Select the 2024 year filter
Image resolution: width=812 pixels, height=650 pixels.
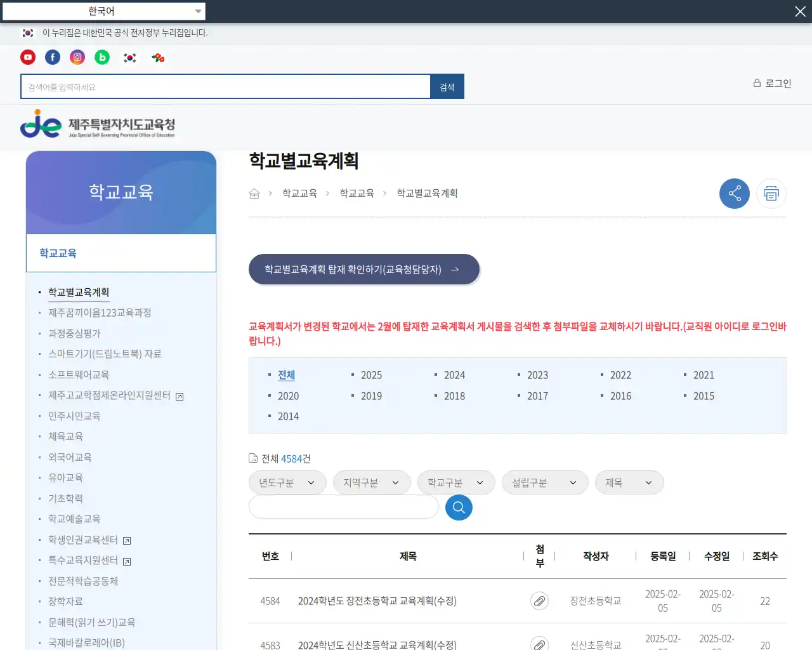click(454, 375)
